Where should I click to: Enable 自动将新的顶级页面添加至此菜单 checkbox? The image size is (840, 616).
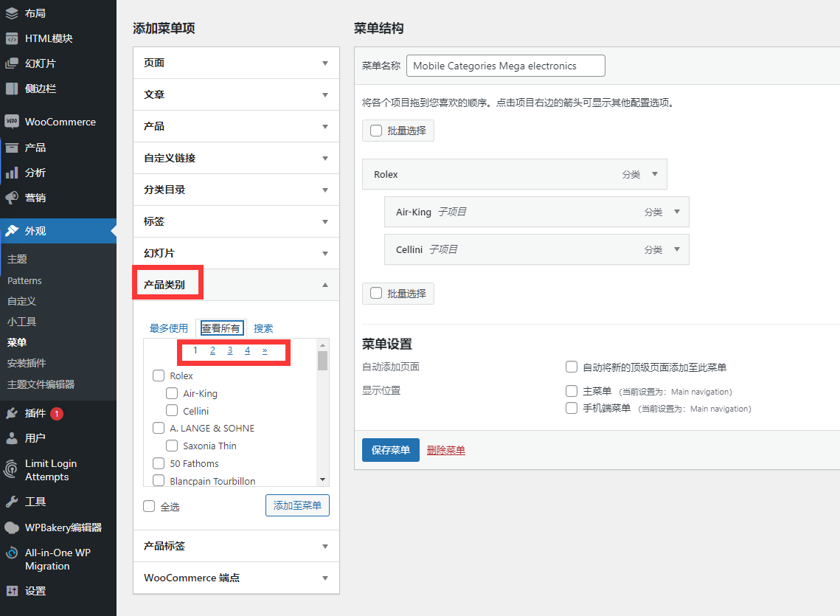[572, 367]
